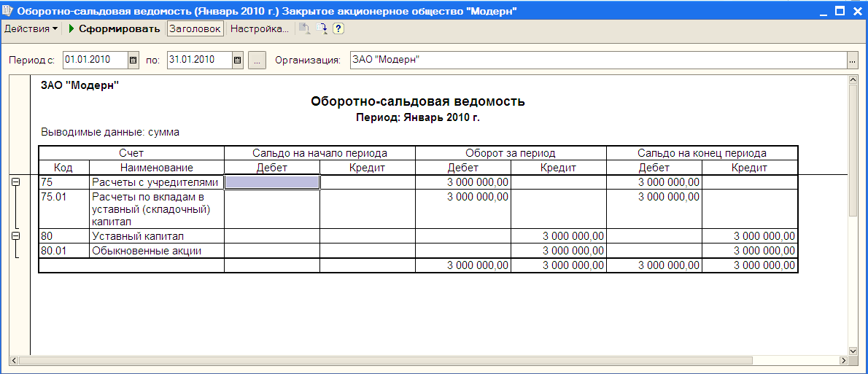The width and height of the screenshot is (868, 374).
Task: Maximize the report window
Action: (840, 10)
